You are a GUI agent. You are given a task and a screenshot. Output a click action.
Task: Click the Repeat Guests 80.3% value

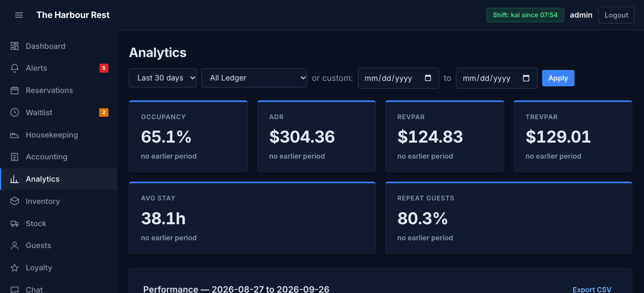[422, 218]
